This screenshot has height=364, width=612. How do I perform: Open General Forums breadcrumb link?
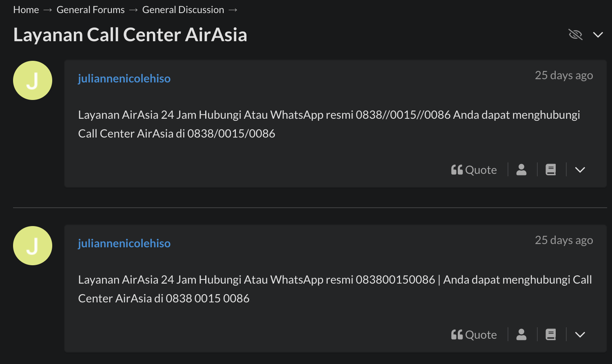tap(91, 10)
